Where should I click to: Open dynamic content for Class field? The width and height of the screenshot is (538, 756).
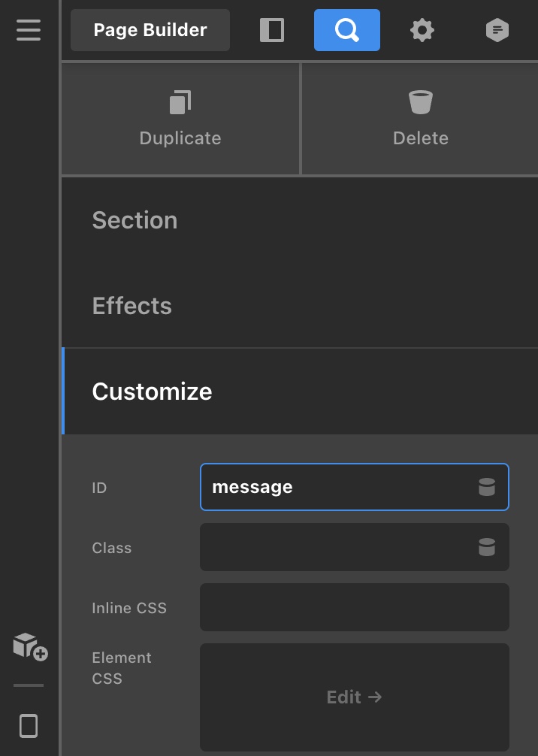(x=487, y=547)
